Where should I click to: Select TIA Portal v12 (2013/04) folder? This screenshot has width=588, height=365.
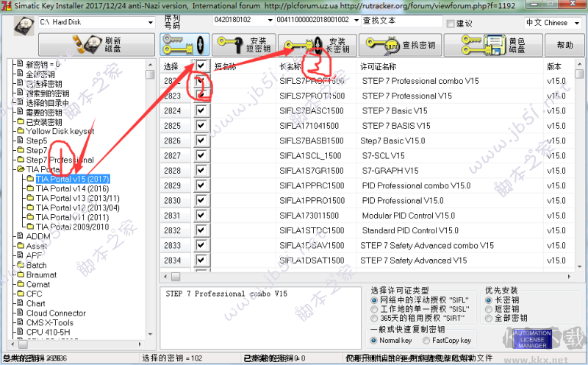coord(78,208)
